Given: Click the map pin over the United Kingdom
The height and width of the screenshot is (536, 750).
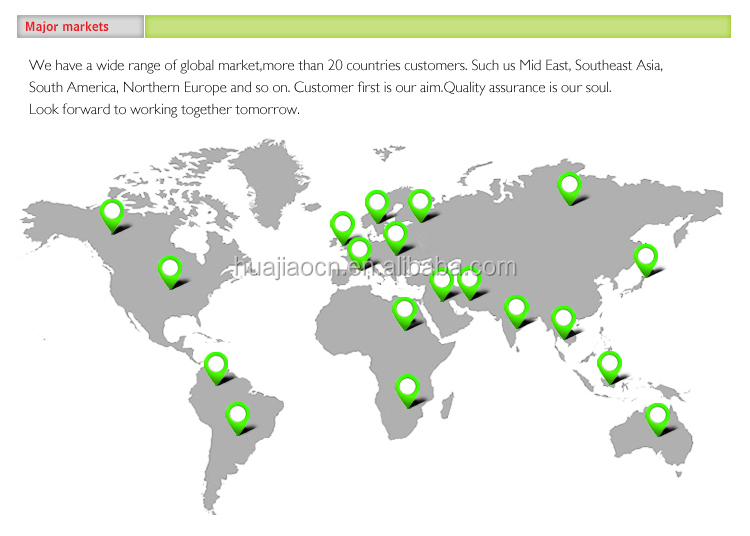Looking at the screenshot, I should point(343,228).
